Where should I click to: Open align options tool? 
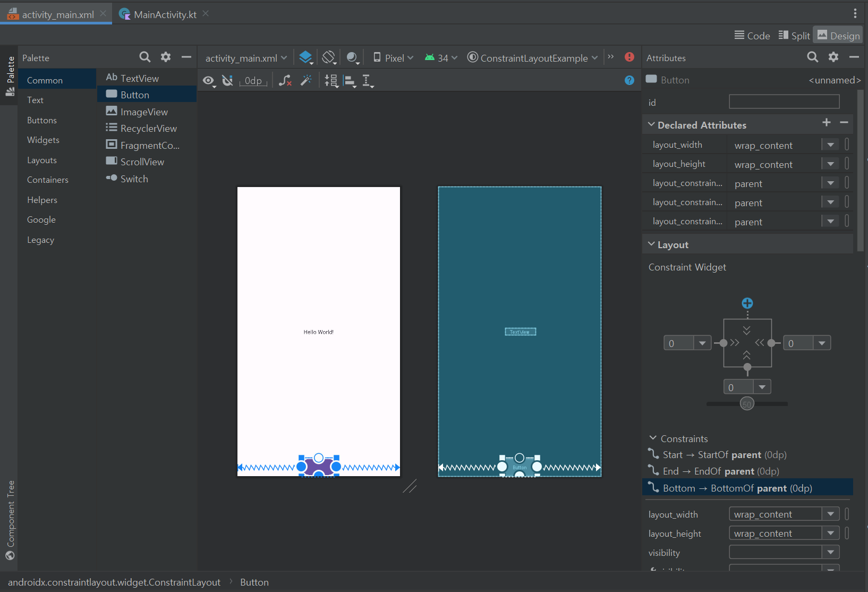pyautogui.click(x=350, y=81)
